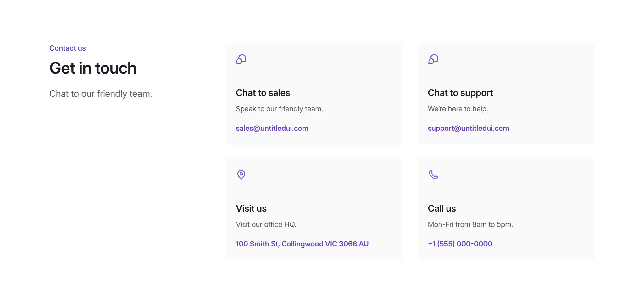Click the chat bubble icon above Chat to support

(x=433, y=59)
